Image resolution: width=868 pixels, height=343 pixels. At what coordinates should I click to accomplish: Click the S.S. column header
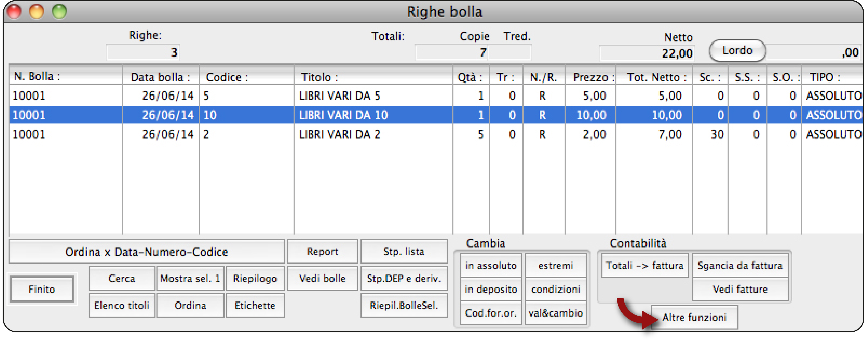747,77
